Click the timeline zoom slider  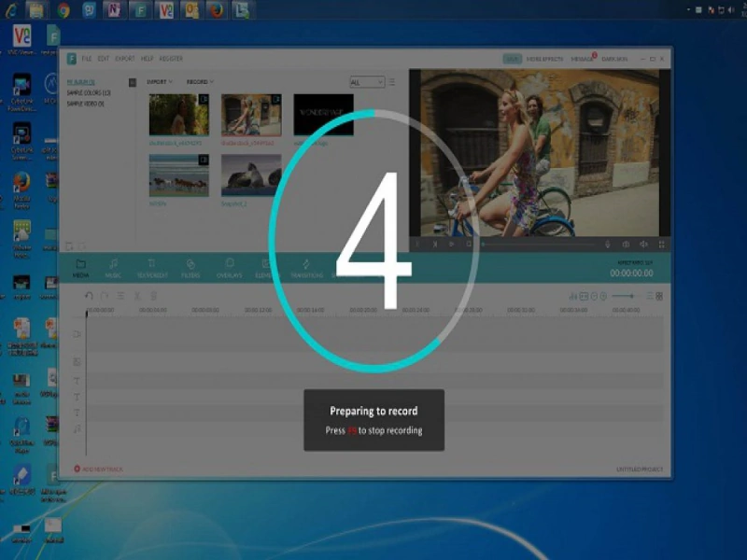(x=625, y=296)
